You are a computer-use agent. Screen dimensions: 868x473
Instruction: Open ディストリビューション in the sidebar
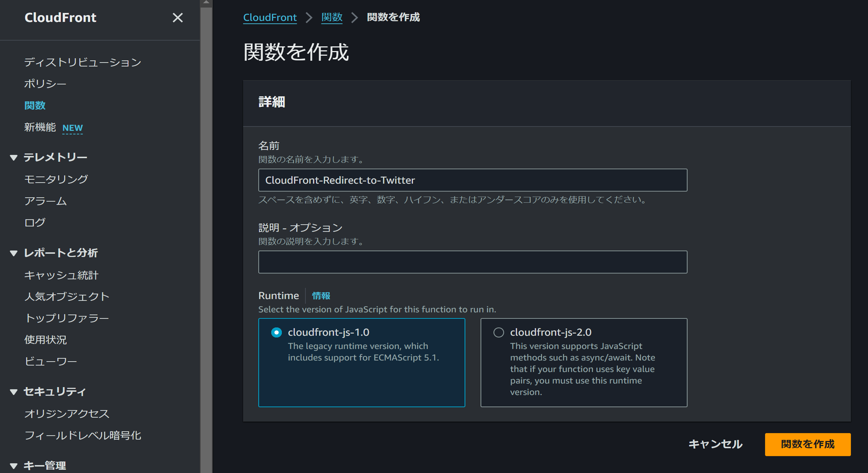coord(82,62)
